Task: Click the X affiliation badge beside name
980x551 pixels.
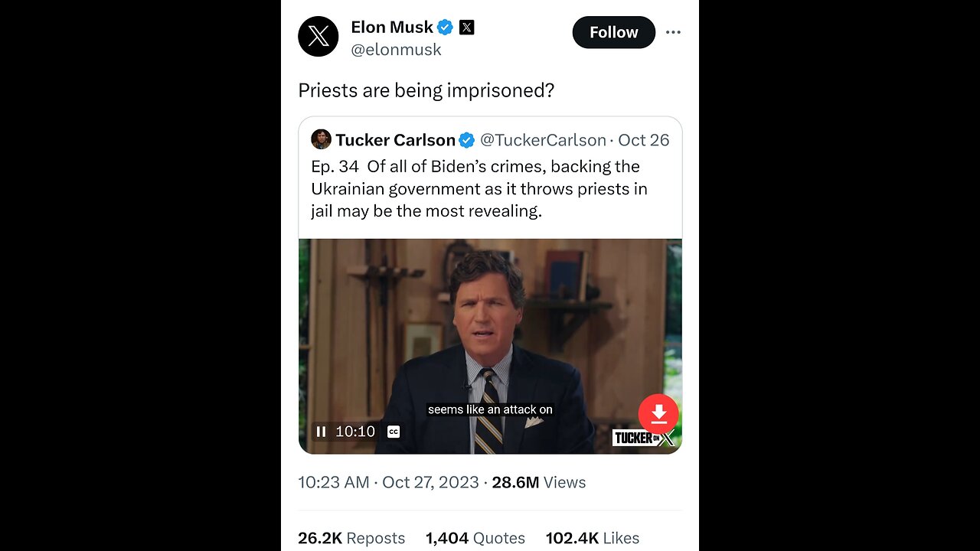Action: (466, 28)
